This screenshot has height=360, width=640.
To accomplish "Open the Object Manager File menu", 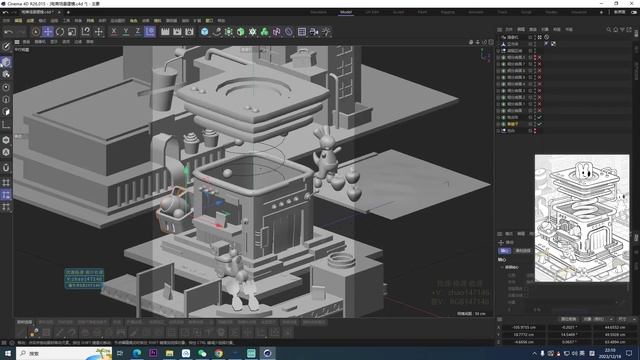I will (x=509, y=29).
